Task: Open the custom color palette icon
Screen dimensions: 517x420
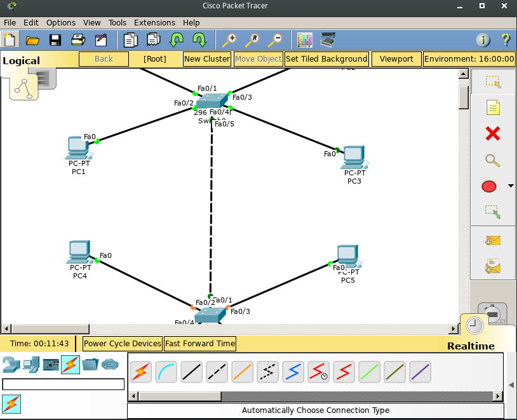Action: (x=305, y=39)
